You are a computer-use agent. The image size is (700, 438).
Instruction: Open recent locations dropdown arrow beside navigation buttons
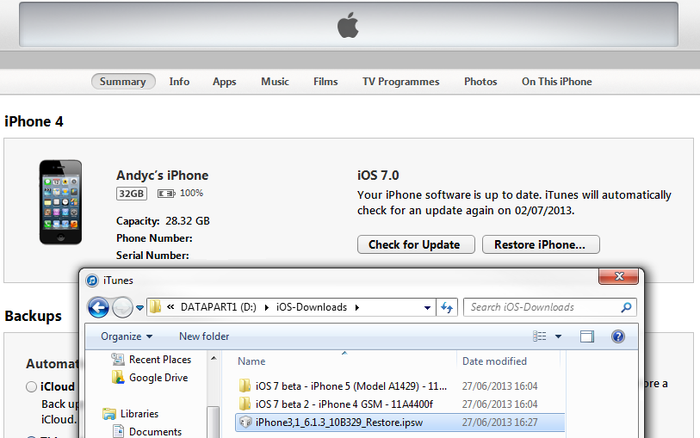click(x=140, y=308)
